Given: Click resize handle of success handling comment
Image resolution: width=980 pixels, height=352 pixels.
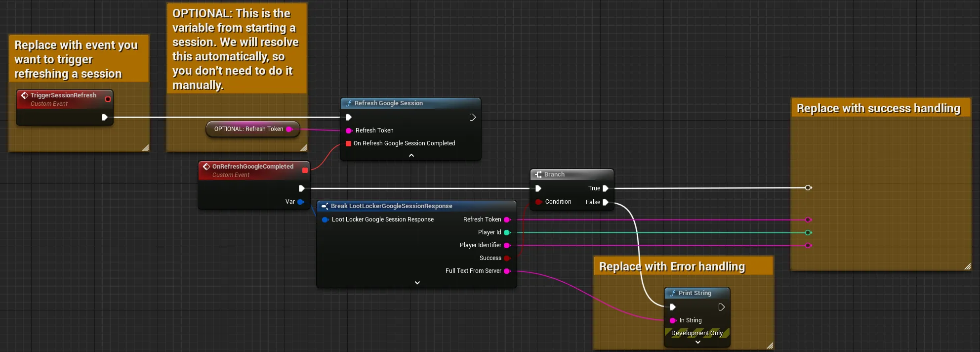Looking at the screenshot, I should click(967, 266).
